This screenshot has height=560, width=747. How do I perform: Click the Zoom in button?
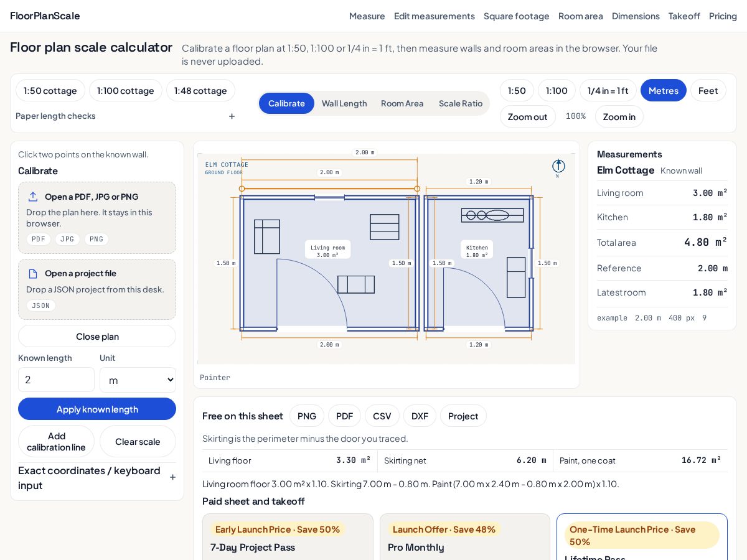point(619,116)
